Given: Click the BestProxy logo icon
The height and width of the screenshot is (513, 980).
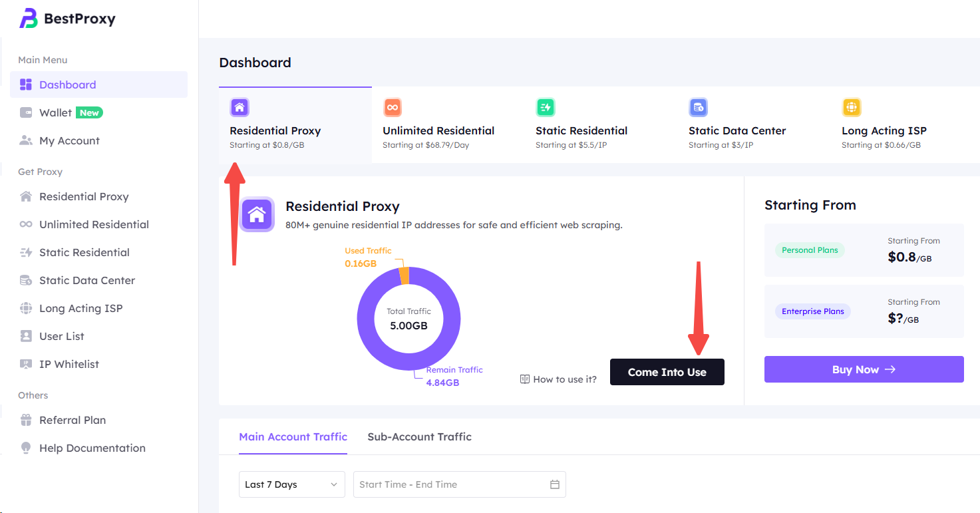Looking at the screenshot, I should [x=29, y=19].
